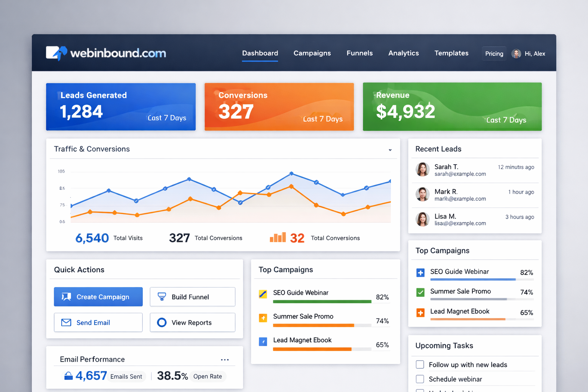Screen dimensions: 588x392
Task: Open Email Performance three-dot menu
Action: (225, 360)
